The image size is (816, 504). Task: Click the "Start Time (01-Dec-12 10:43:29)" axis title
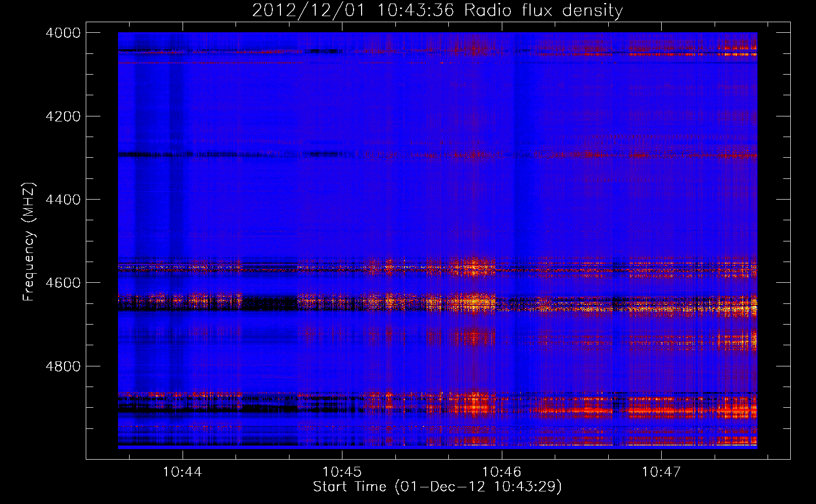click(x=437, y=487)
